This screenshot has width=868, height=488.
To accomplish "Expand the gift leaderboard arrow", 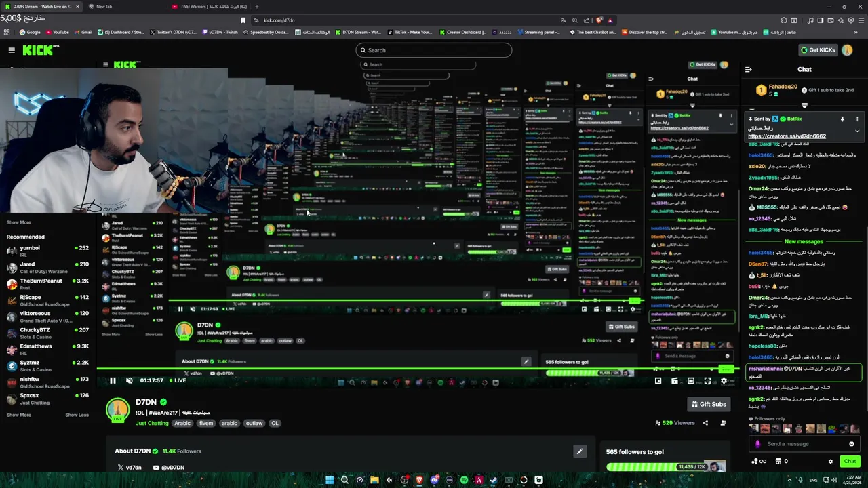I will click(804, 106).
